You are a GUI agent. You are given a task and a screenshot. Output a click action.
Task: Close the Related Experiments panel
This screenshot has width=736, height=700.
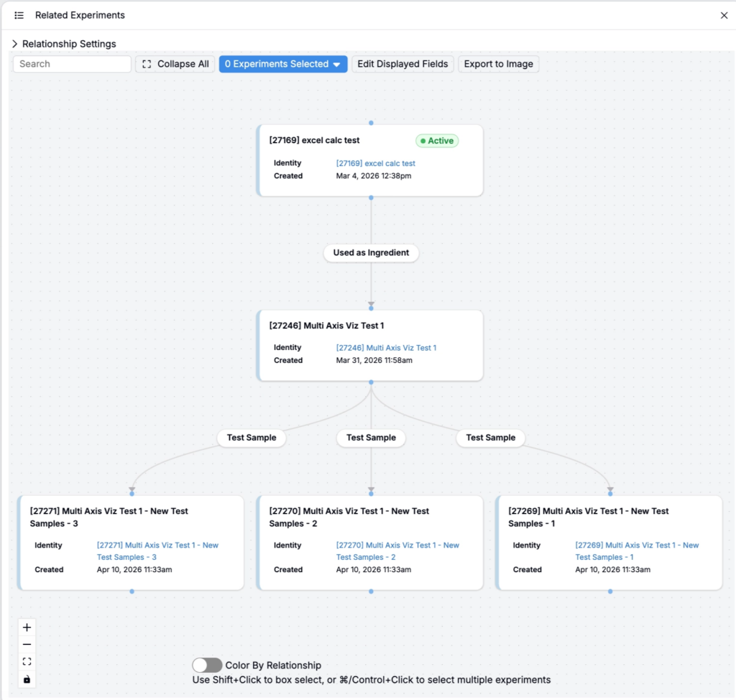click(x=724, y=15)
